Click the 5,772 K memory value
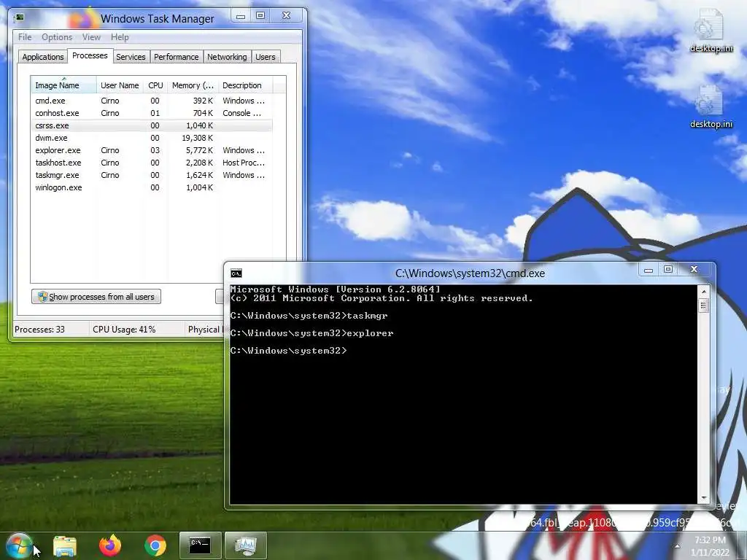 tap(199, 150)
